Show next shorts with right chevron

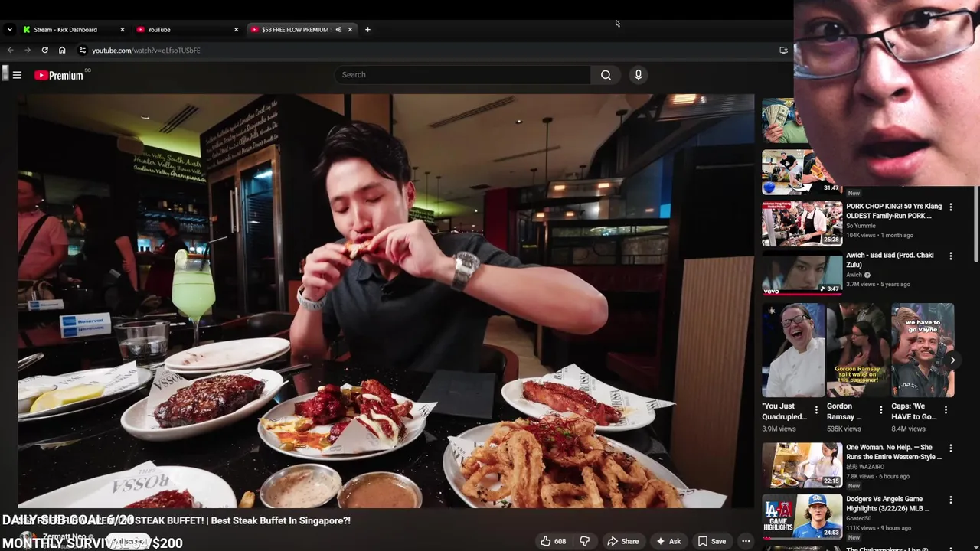pyautogui.click(x=952, y=360)
